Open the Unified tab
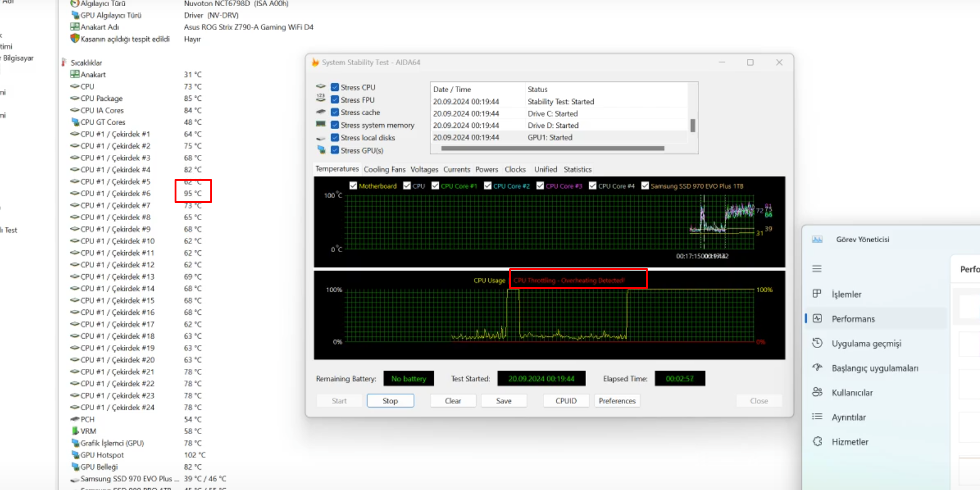This screenshot has width=980, height=490. tap(545, 170)
